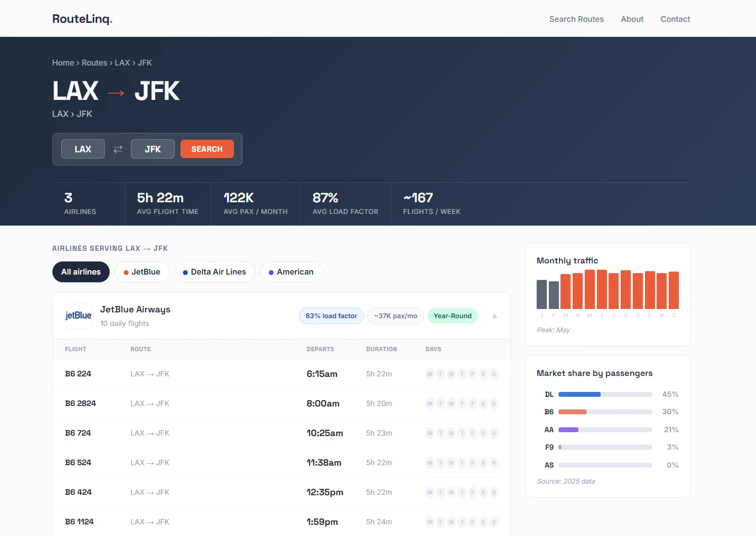Filter flights by Delta Air Lines

click(x=214, y=272)
